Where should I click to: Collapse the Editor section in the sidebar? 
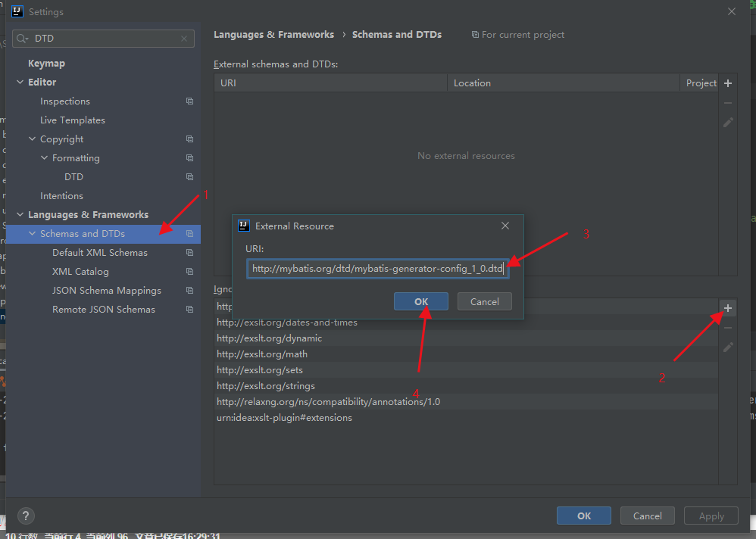pyautogui.click(x=20, y=82)
